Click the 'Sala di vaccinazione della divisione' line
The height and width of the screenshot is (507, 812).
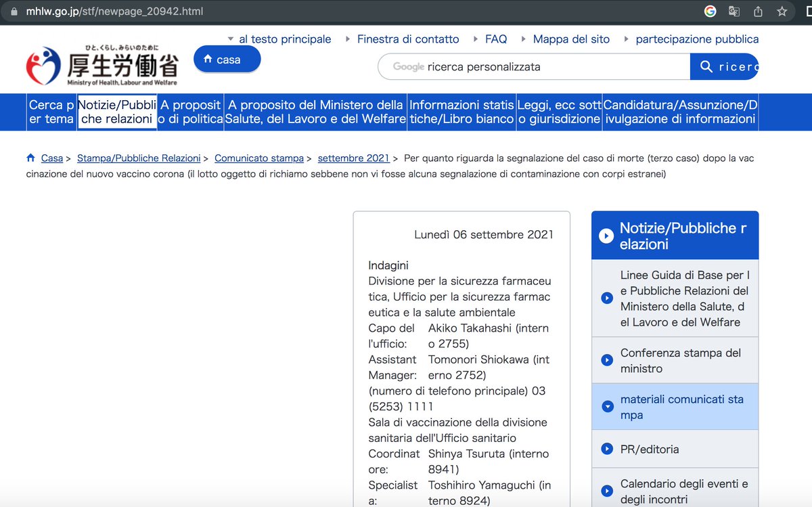pos(458,422)
